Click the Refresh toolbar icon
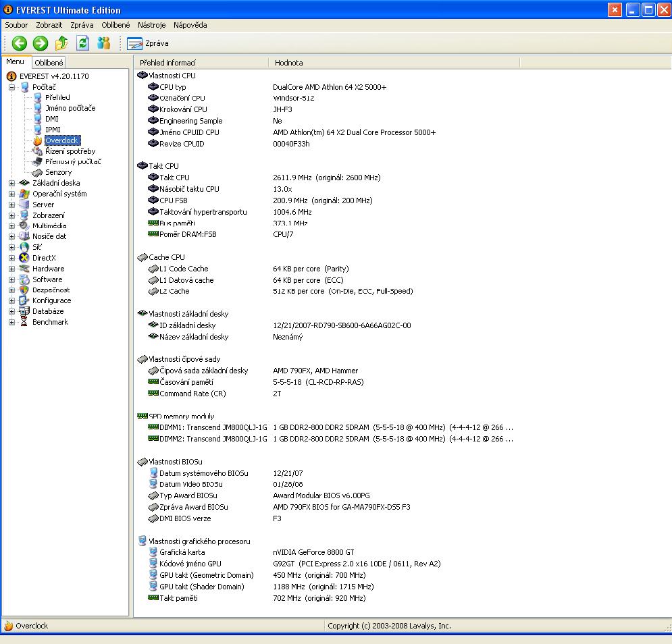 tap(82, 43)
